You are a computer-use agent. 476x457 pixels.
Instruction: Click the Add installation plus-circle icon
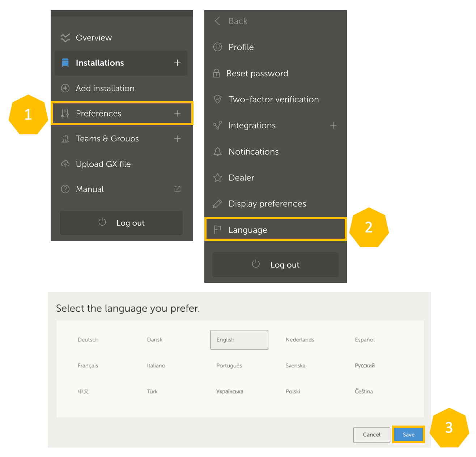pos(65,88)
